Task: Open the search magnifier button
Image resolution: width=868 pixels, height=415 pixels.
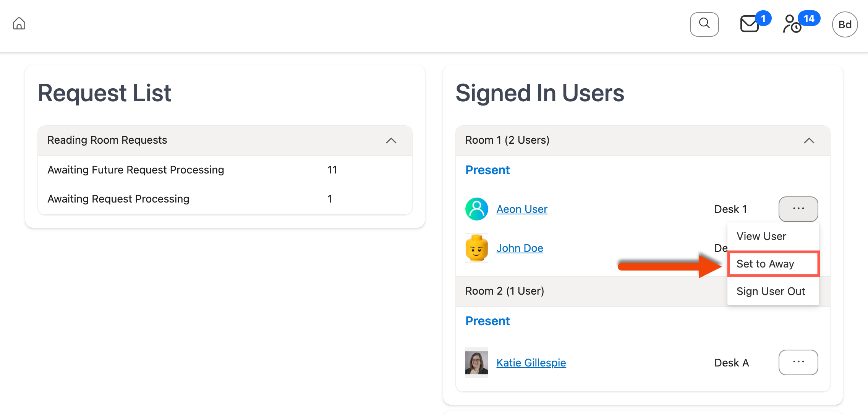Action: pos(704,24)
